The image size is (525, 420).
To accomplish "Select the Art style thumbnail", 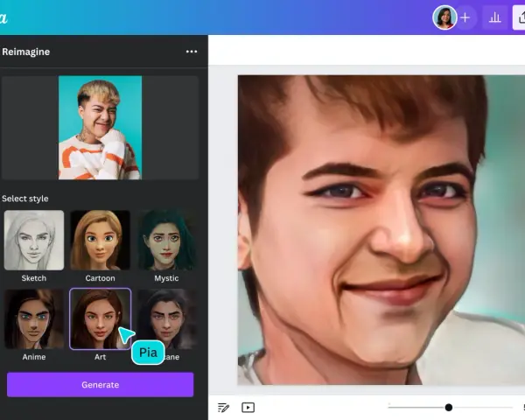I will pyautogui.click(x=100, y=318).
